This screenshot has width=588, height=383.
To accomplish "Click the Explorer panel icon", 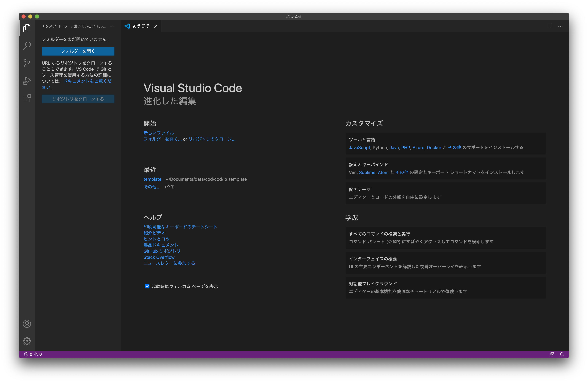I will 27,28.
